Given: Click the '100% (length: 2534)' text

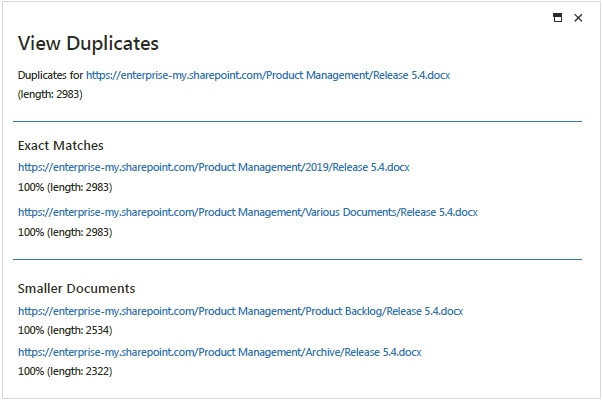Looking at the screenshot, I should [65, 330].
